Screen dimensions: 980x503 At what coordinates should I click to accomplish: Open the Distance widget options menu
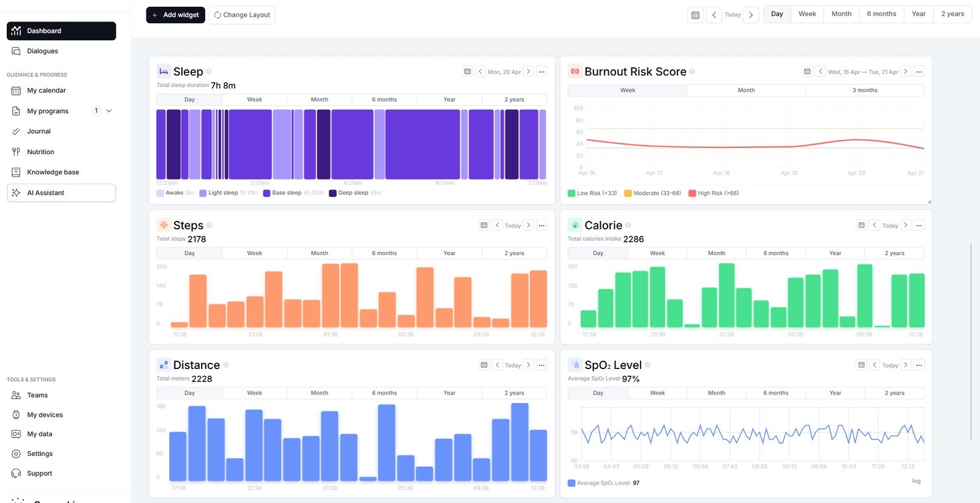coord(541,365)
